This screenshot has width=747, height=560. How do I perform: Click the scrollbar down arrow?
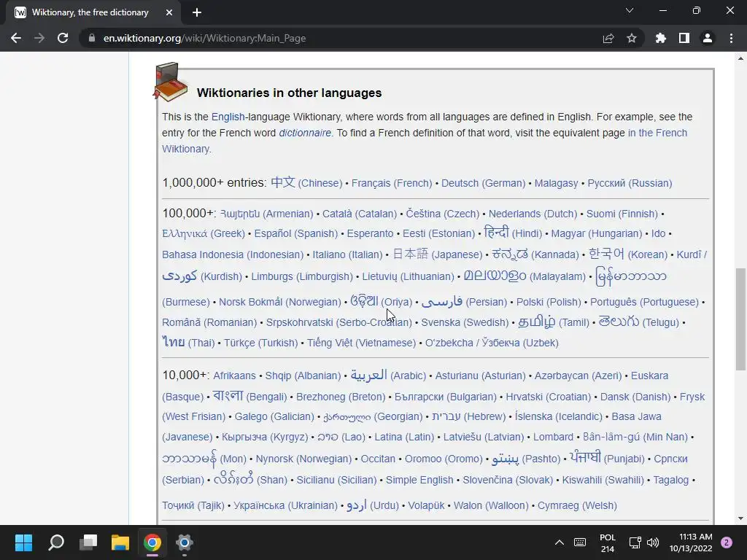(741, 518)
